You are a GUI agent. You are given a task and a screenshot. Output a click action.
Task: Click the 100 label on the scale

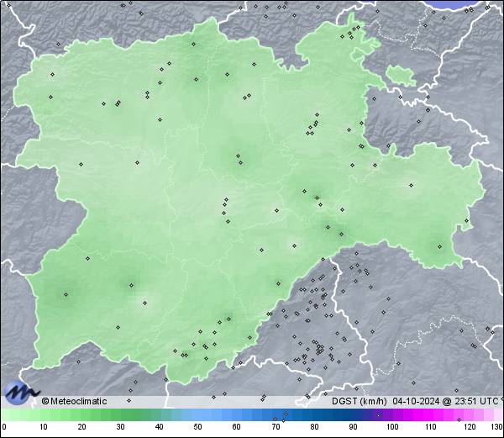pos(392,427)
